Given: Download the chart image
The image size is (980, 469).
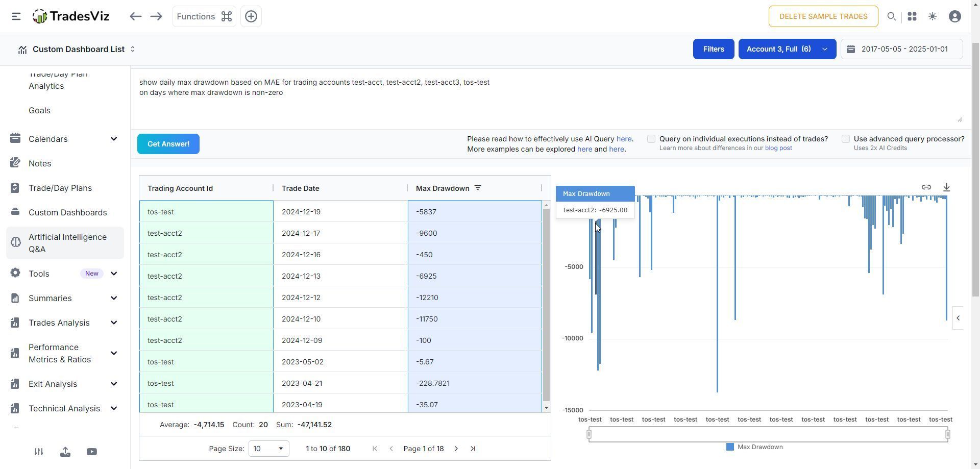Looking at the screenshot, I should pos(946,187).
